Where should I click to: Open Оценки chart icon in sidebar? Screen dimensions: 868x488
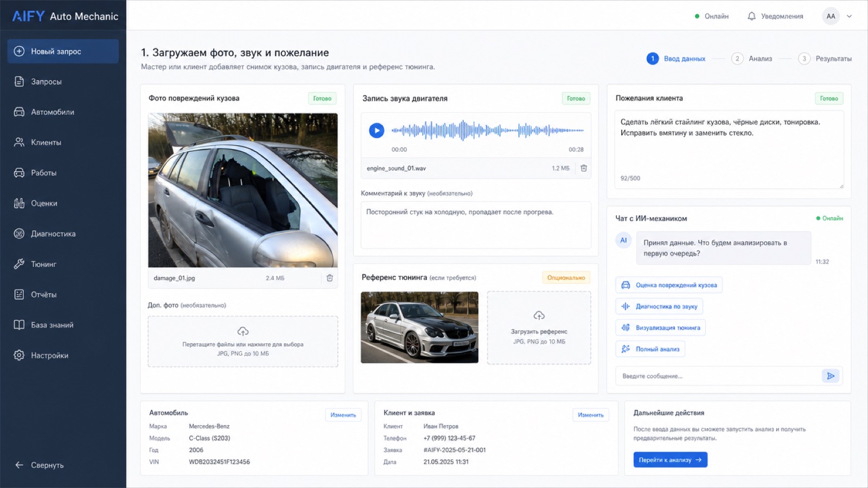click(19, 203)
